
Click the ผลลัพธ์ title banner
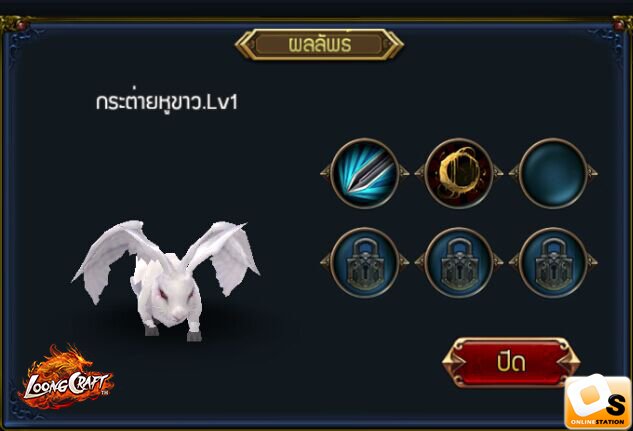(319, 44)
